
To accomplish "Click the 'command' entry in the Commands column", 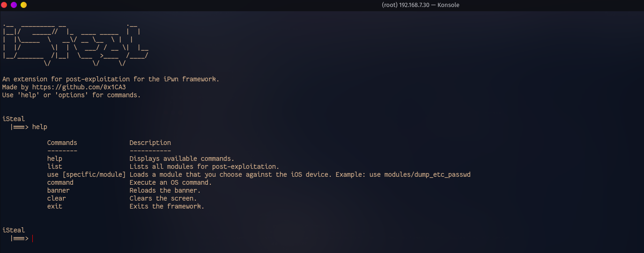I will 60,182.
